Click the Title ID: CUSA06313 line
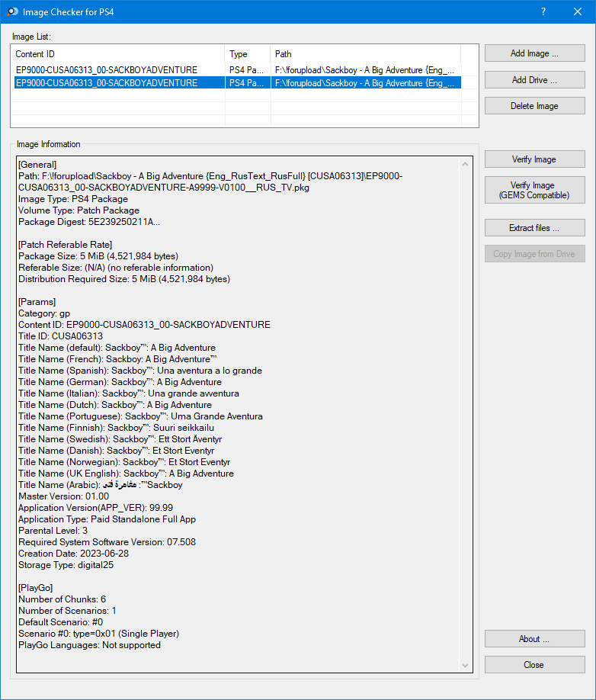Image resolution: width=596 pixels, height=700 pixels. [x=61, y=336]
